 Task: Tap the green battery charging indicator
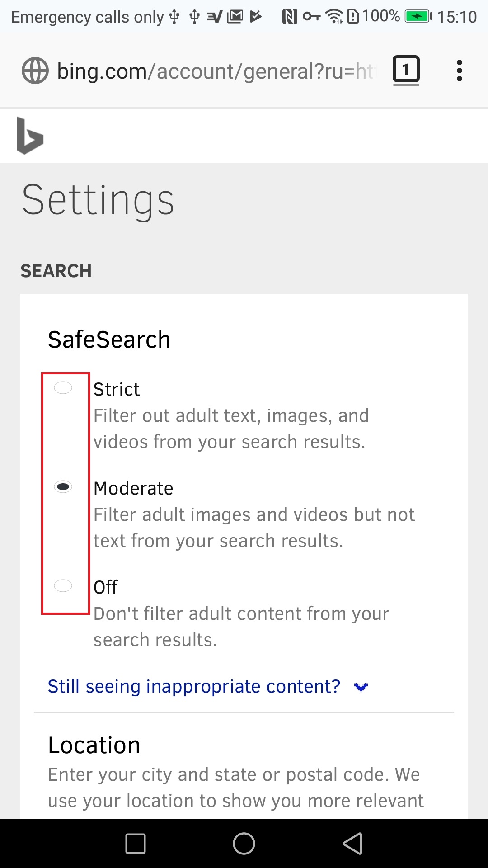tap(418, 16)
